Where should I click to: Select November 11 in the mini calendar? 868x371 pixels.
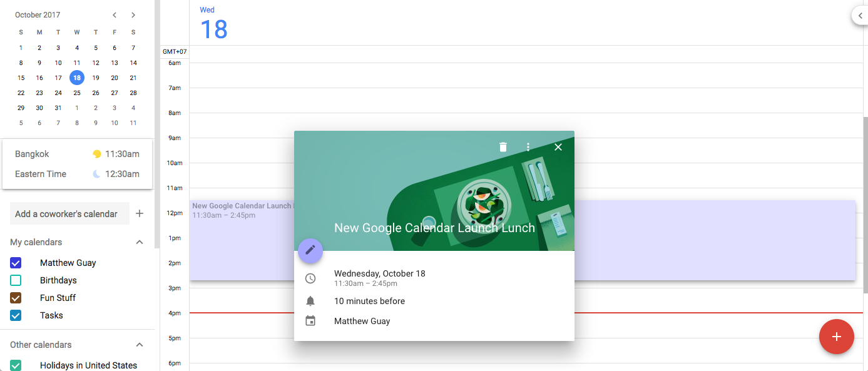tap(133, 123)
